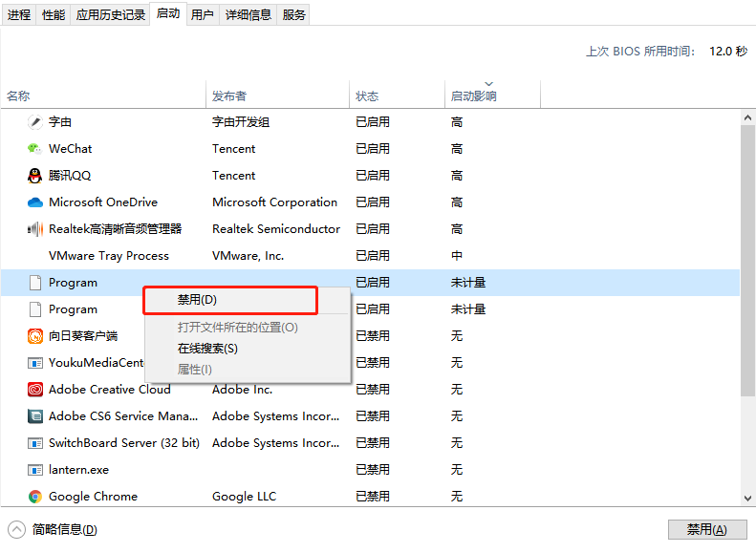The width and height of the screenshot is (756, 553).
Task: Choose 禁用(D) in the context menu
Action: 197,300
